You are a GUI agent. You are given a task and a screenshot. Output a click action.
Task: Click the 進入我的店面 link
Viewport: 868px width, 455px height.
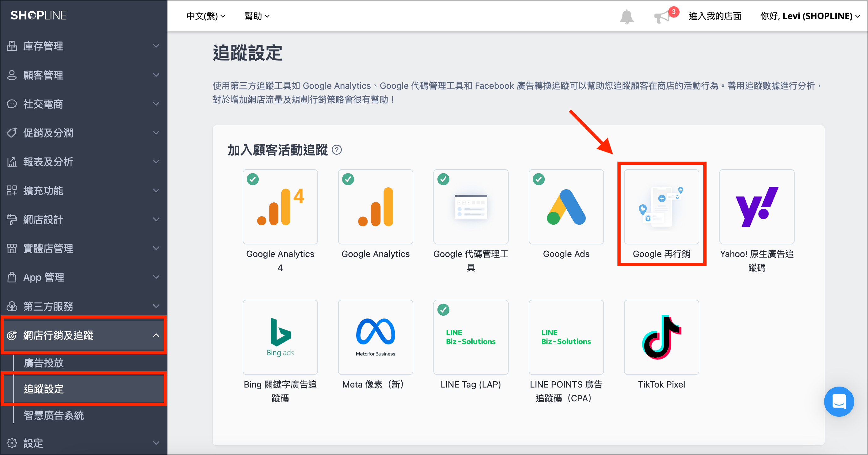[x=715, y=16]
